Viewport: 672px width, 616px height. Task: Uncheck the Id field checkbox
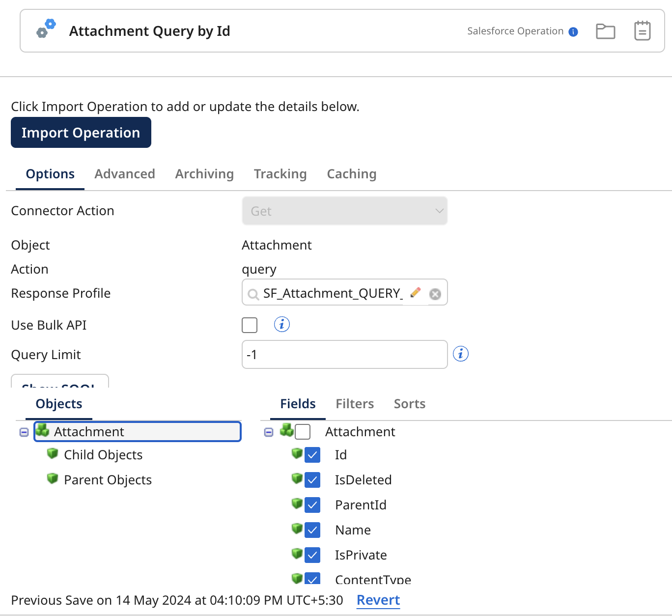313,454
